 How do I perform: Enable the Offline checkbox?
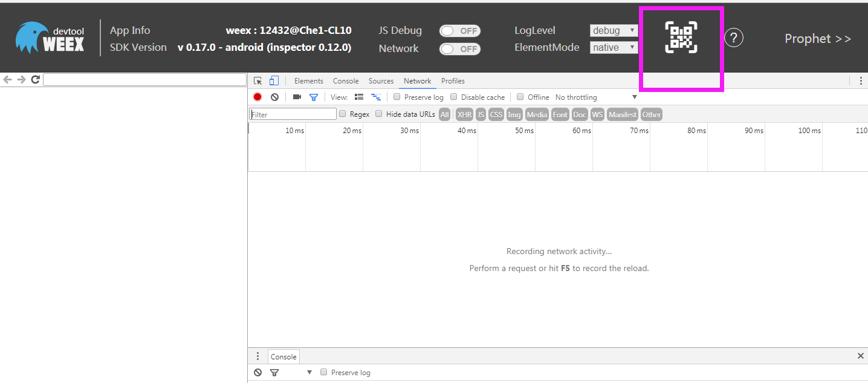tap(520, 97)
